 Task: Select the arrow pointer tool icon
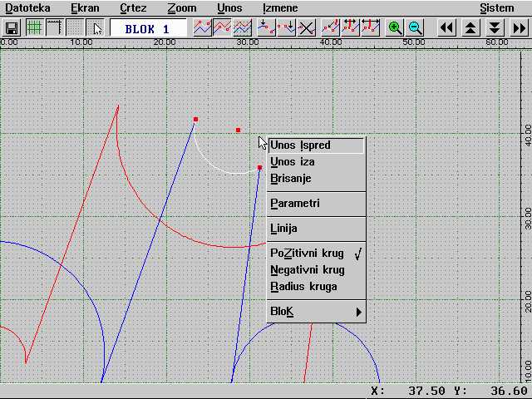pos(96,27)
